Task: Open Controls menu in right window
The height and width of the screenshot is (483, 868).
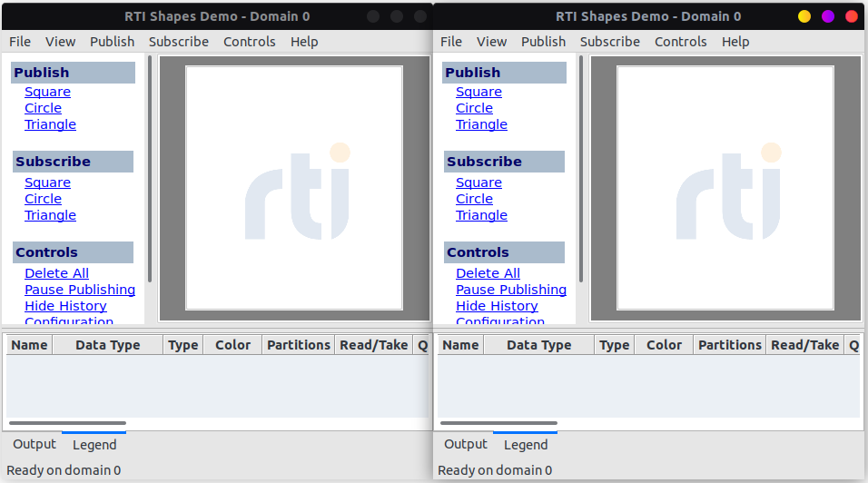Action: (681, 42)
